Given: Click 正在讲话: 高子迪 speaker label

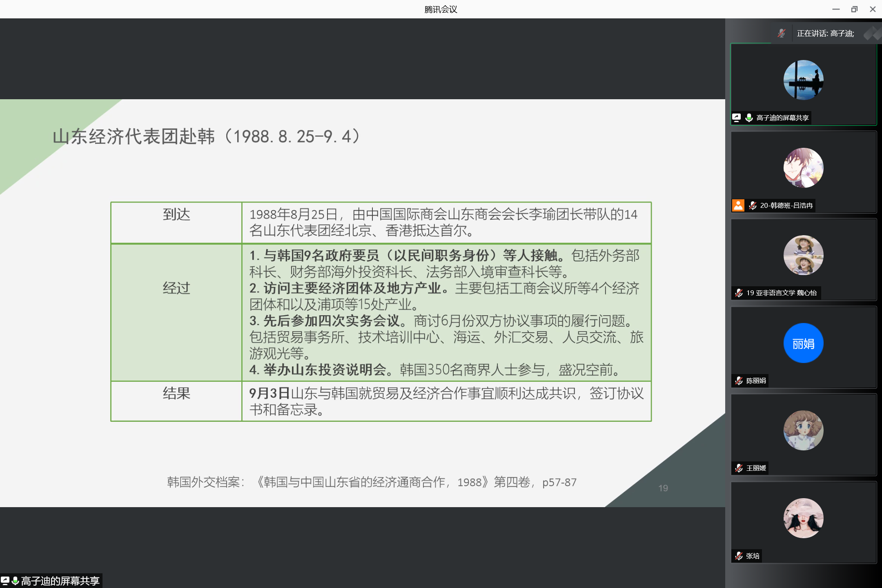Looking at the screenshot, I should [825, 33].
